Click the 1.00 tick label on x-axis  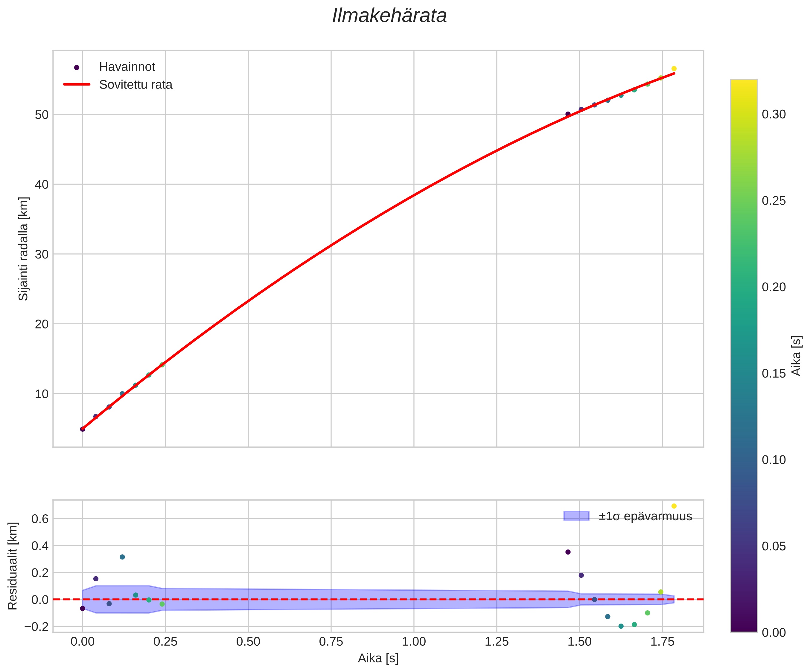coord(413,642)
